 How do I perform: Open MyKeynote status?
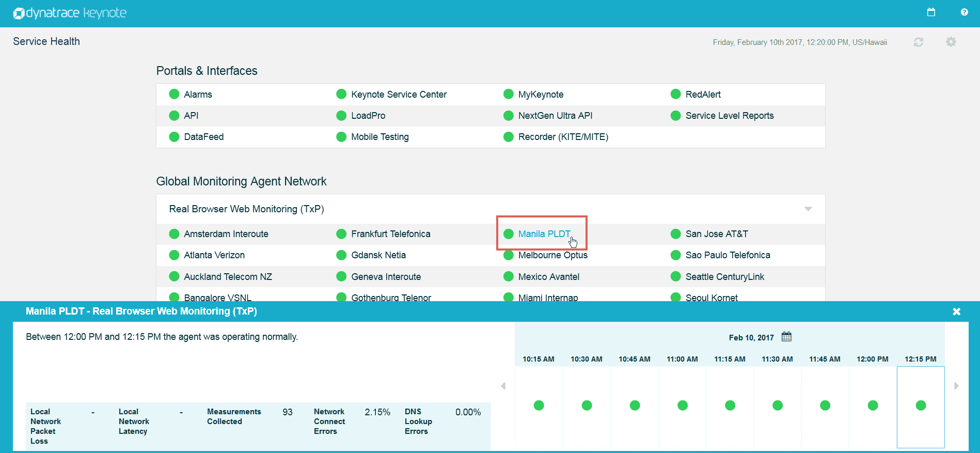coord(541,95)
